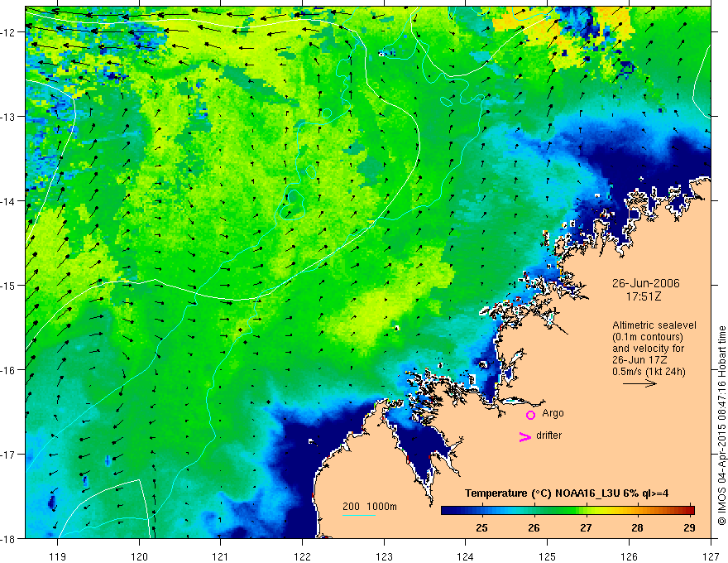Click the longitude axis label "120"
The image size is (728, 563).
point(139,556)
